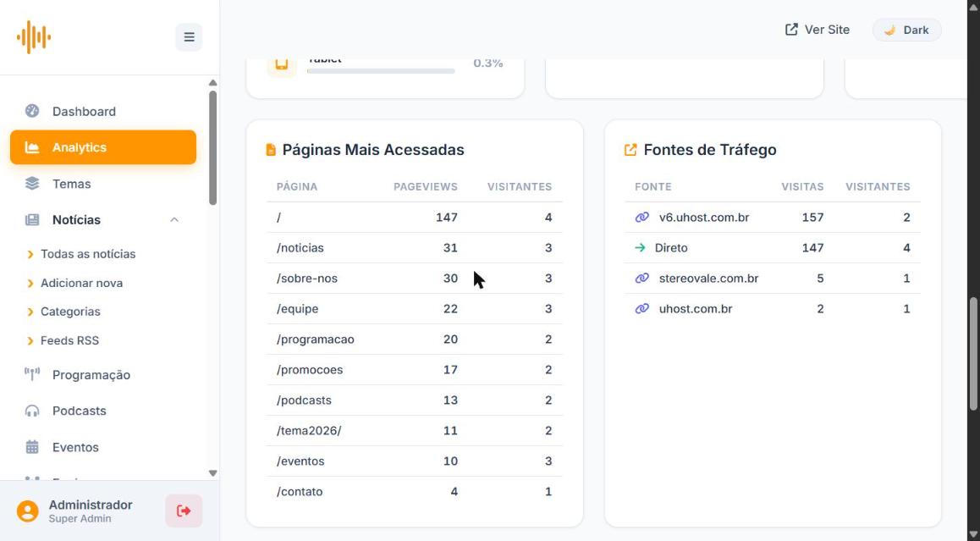Click the Programação antenna icon
This screenshot has width=980, height=541.
pos(32,374)
